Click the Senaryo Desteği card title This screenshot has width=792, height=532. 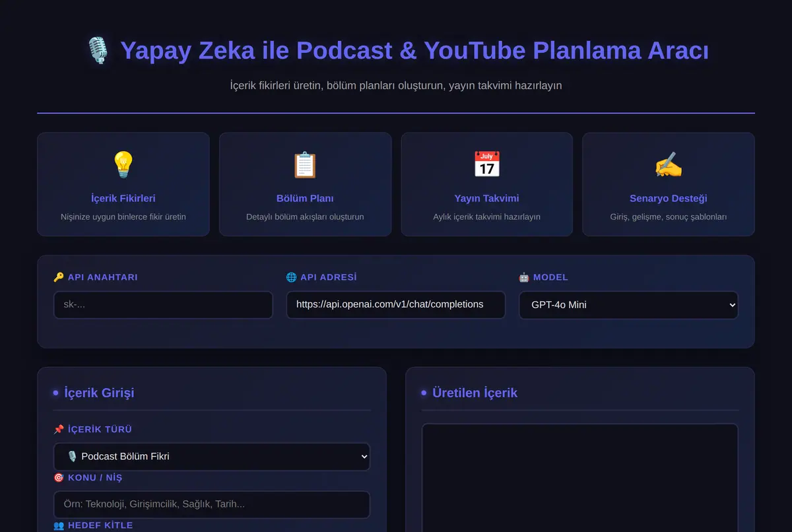click(x=669, y=198)
